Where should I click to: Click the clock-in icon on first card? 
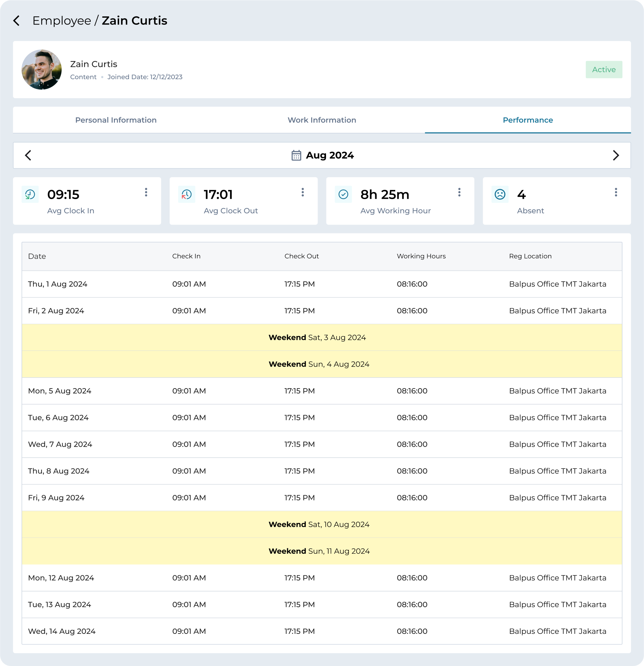(30, 194)
